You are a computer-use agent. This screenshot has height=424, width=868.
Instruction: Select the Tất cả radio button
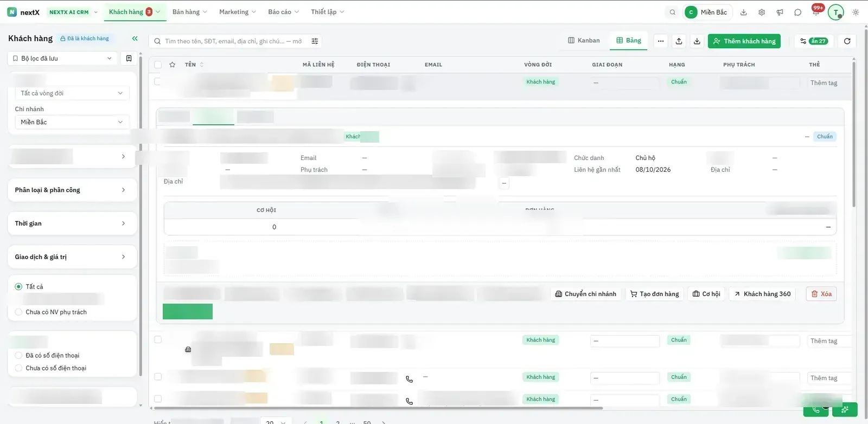coord(18,286)
